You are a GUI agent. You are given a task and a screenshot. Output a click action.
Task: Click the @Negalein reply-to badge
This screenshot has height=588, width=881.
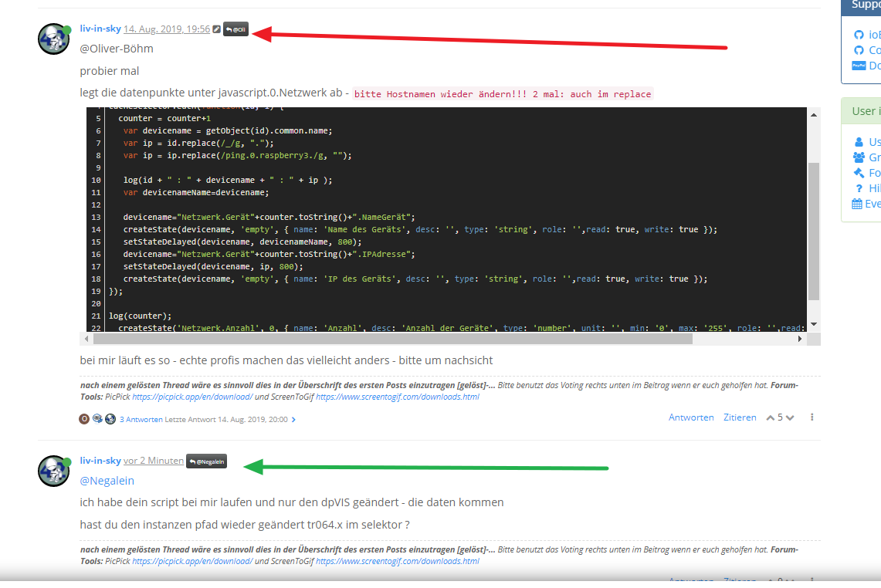click(x=206, y=461)
